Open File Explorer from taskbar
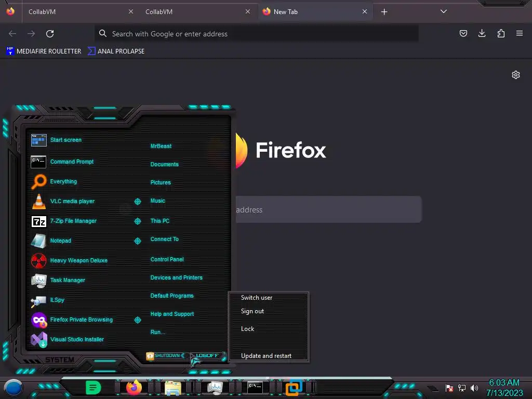The height and width of the screenshot is (399, 532). [173, 388]
